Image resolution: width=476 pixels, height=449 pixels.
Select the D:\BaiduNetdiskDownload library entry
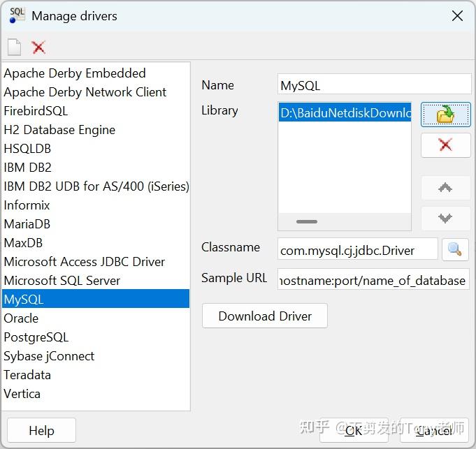pyautogui.click(x=345, y=112)
